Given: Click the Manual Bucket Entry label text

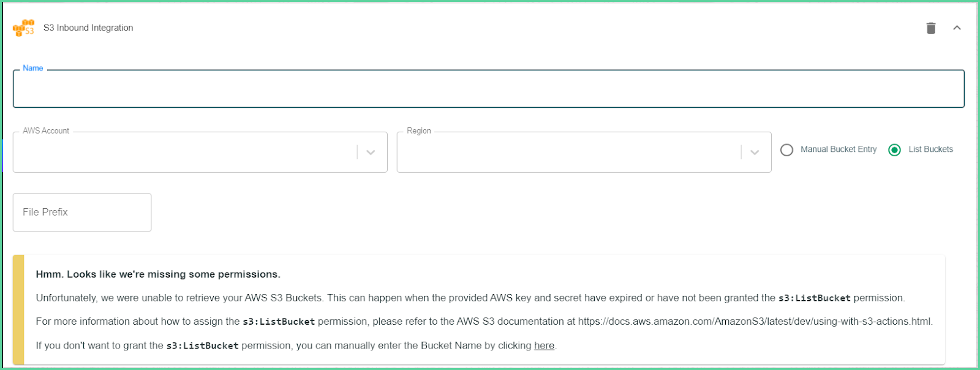Looking at the screenshot, I should [x=839, y=149].
